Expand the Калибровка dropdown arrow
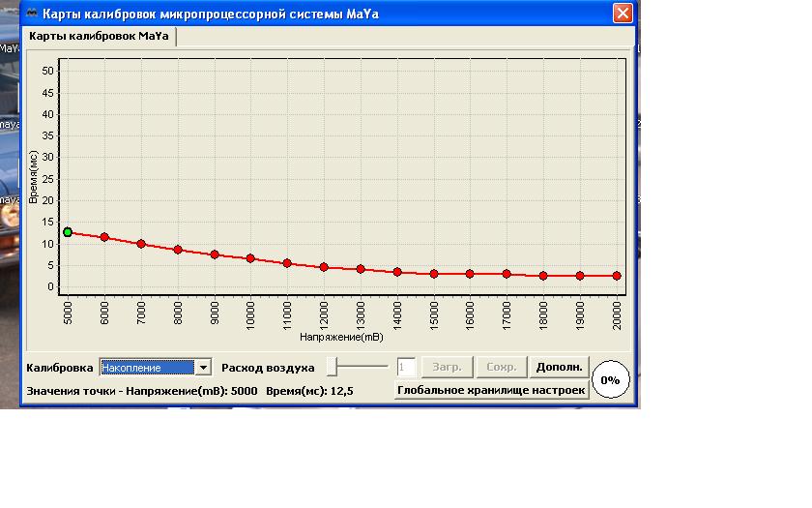The width and height of the screenshot is (812, 508). (203, 368)
